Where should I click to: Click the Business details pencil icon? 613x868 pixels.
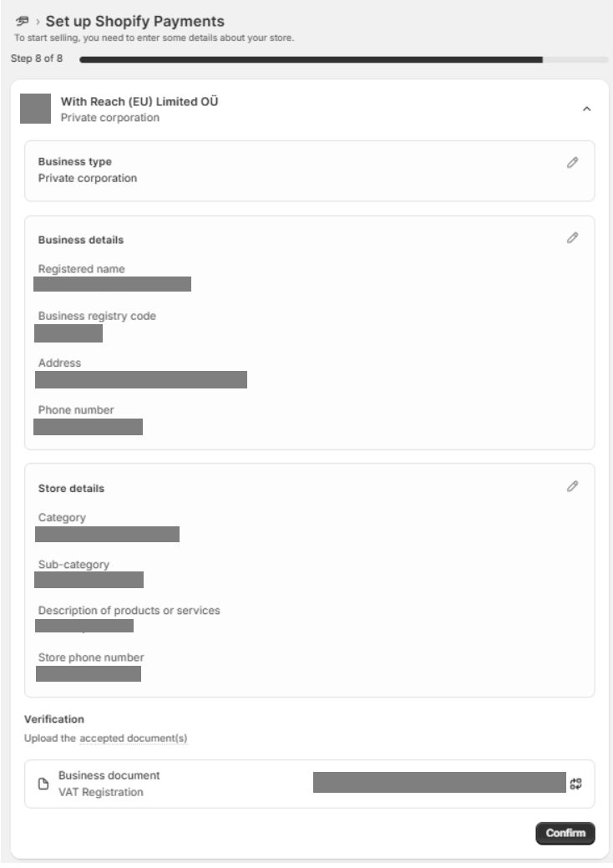click(x=572, y=238)
